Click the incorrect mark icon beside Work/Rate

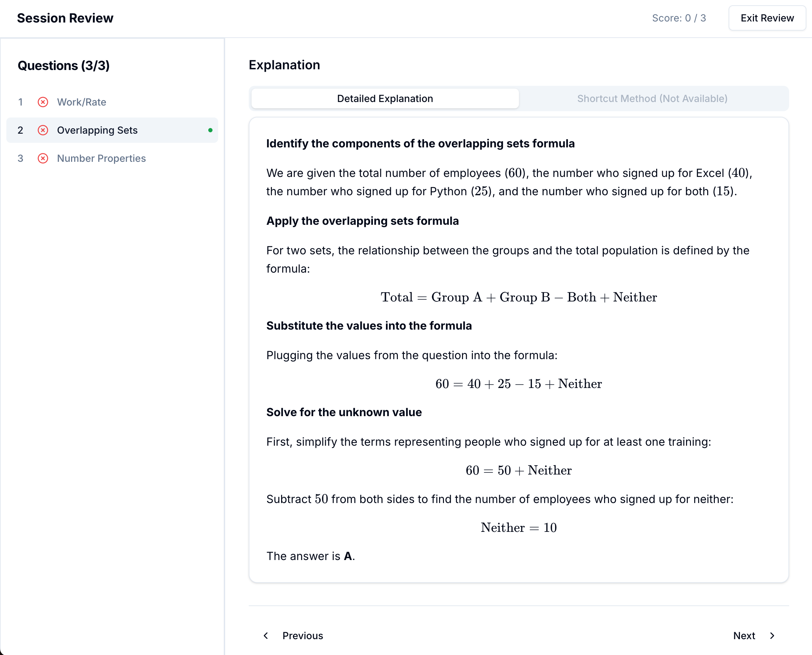pos(43,102)
